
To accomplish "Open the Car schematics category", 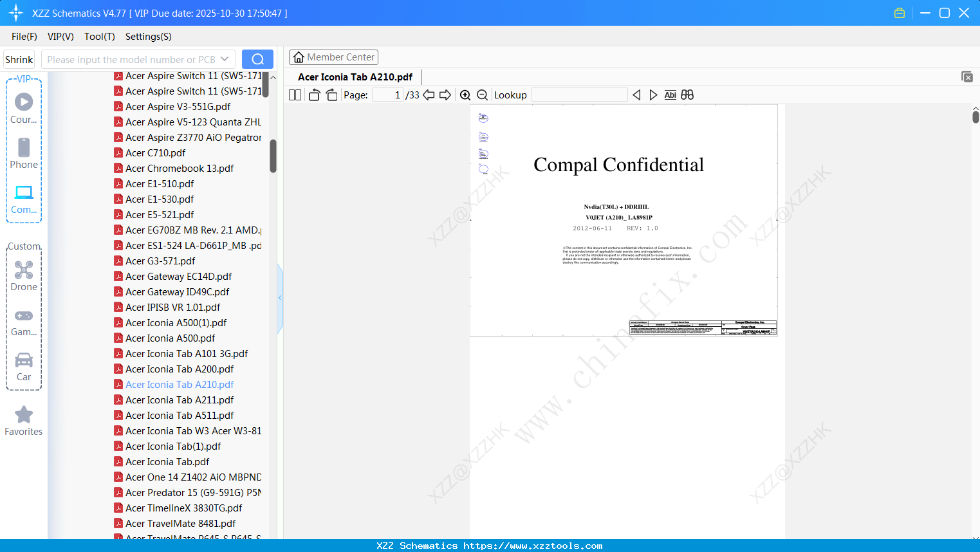I will pyautogui.click(x=24, y=367).
